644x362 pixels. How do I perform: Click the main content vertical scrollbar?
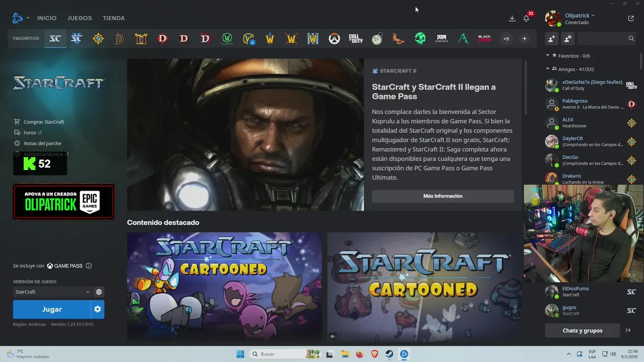526,87
